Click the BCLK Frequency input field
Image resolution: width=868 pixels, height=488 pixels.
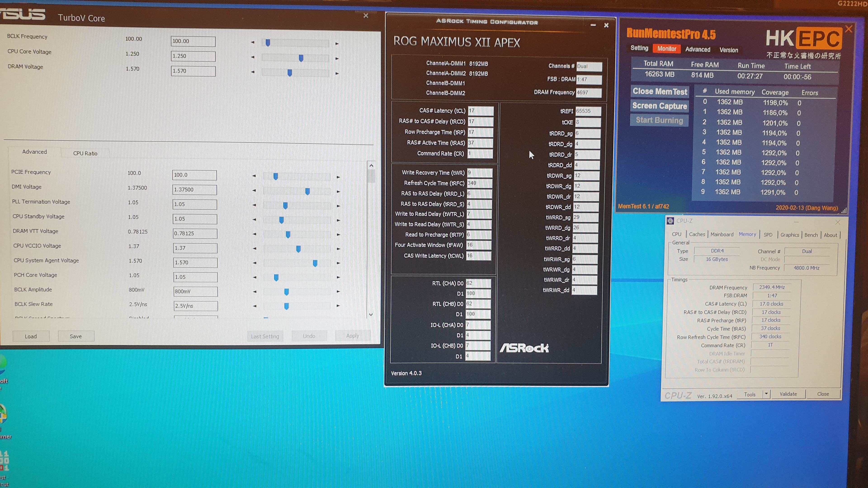click(193, 41)
